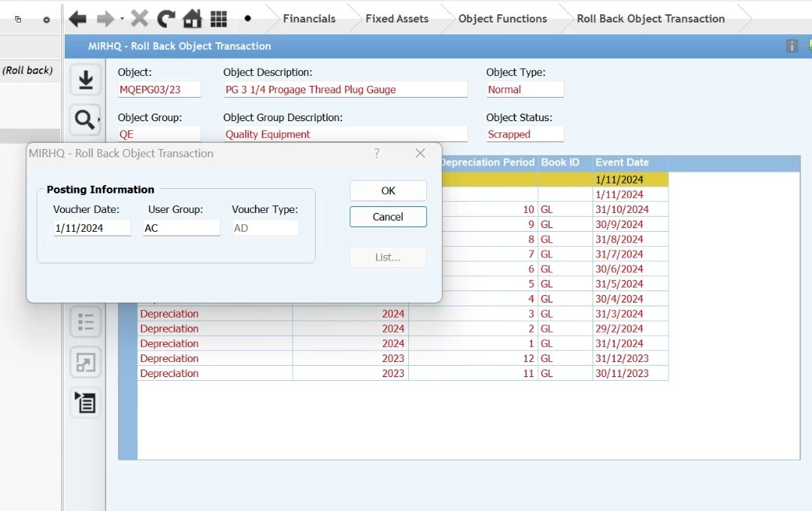
Task: Select the 30/6/2024 event date cell
Action: point(631,269)
